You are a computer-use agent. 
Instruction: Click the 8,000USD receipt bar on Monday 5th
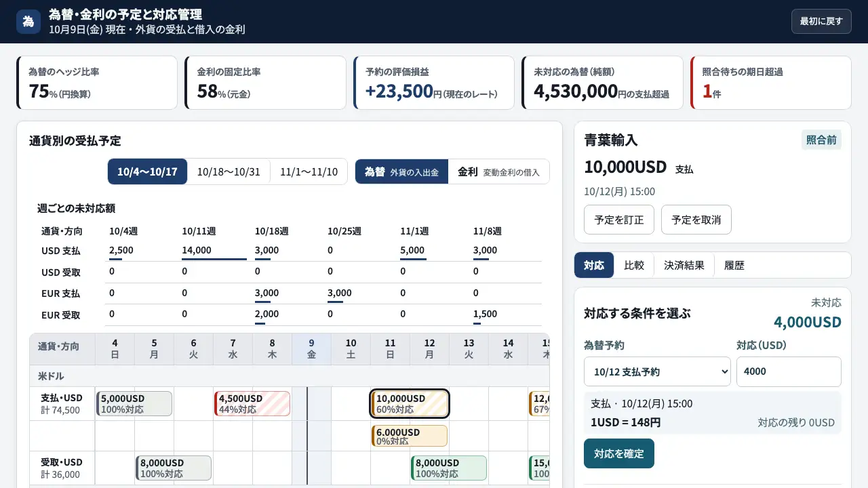(174, 468)
